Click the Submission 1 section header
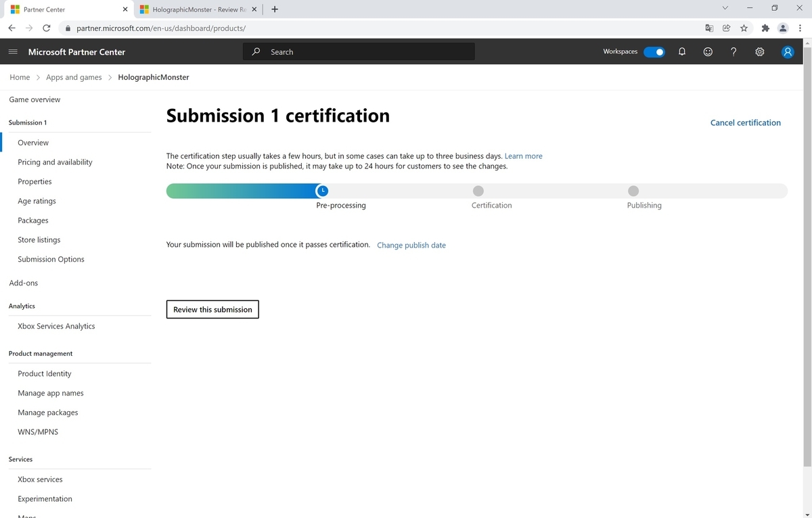 pyautogui.click(x=28, y=122)
